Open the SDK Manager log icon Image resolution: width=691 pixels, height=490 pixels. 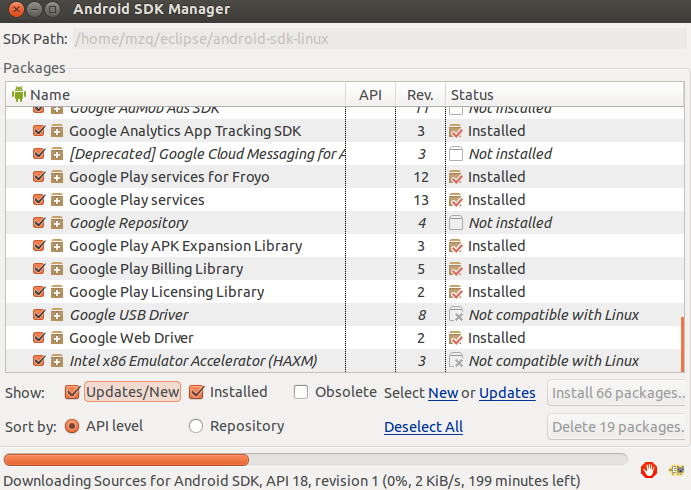(676, 470)
